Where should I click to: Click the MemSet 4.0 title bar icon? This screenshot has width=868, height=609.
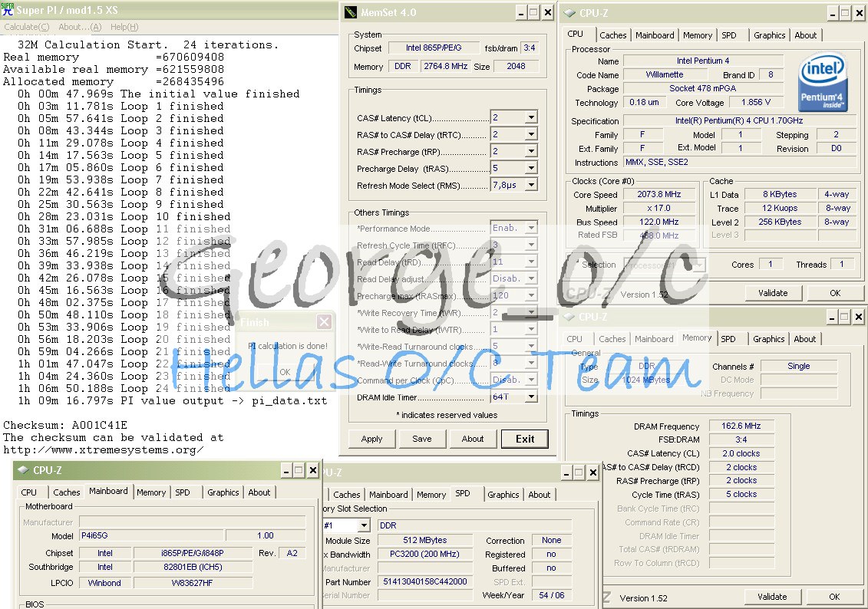coord(351,12)
